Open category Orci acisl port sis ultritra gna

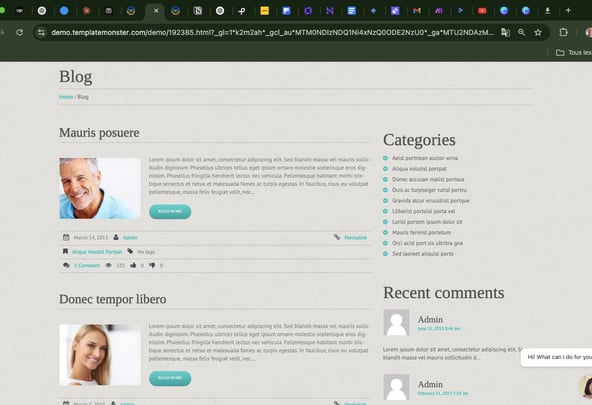(x=427, y=243)
